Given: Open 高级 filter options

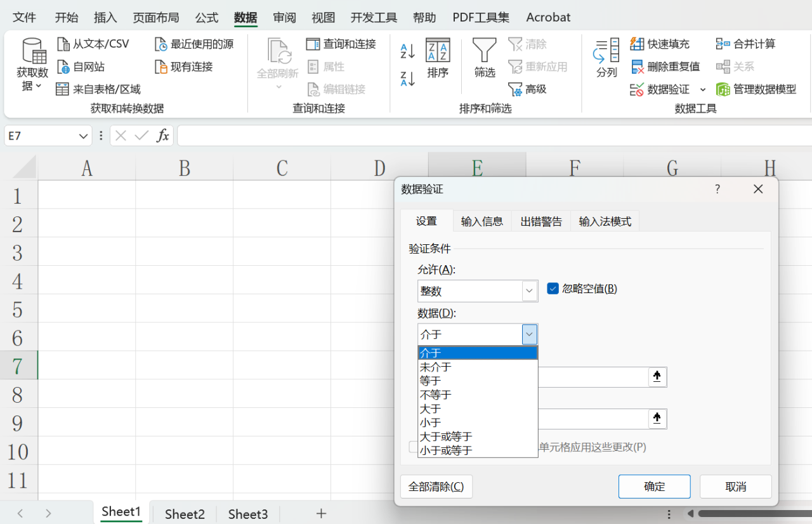Looking at the screenshot, I should 527,89.
